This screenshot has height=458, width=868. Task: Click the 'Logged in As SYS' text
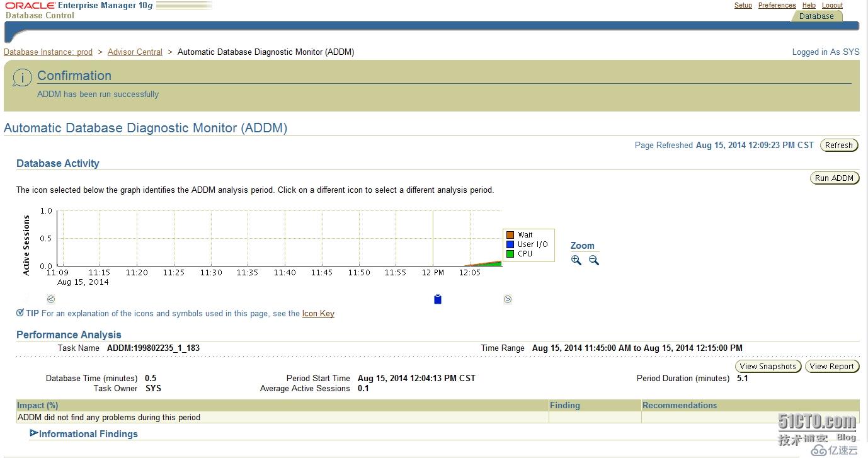point(826,52)
